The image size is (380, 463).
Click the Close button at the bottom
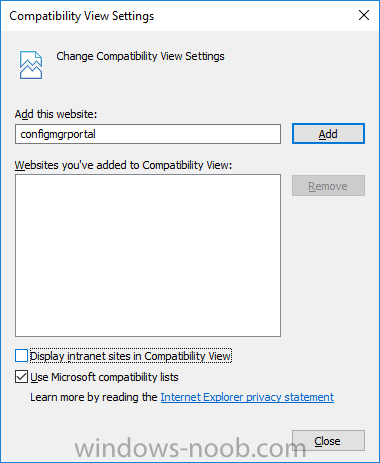[x=328, y=441]
